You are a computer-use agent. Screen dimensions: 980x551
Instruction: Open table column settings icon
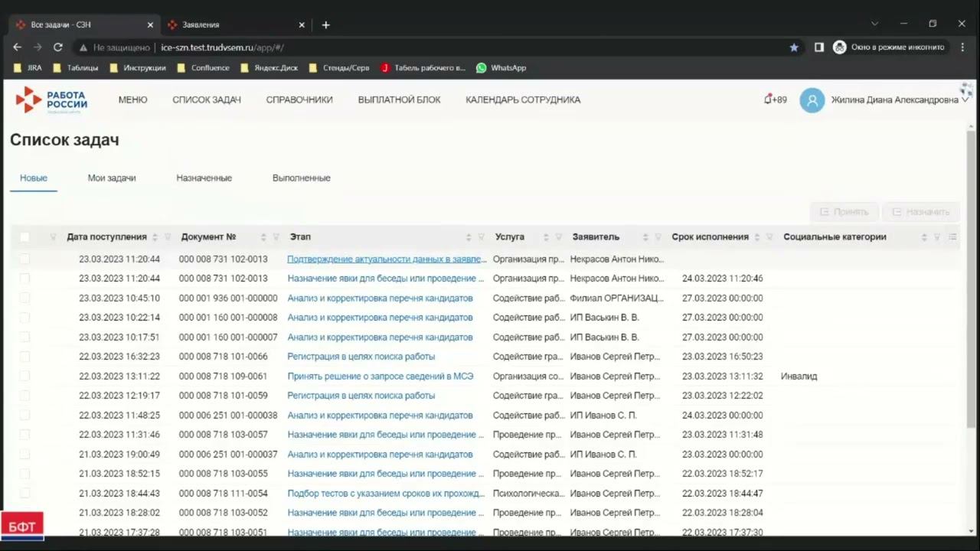coord(952,237)
